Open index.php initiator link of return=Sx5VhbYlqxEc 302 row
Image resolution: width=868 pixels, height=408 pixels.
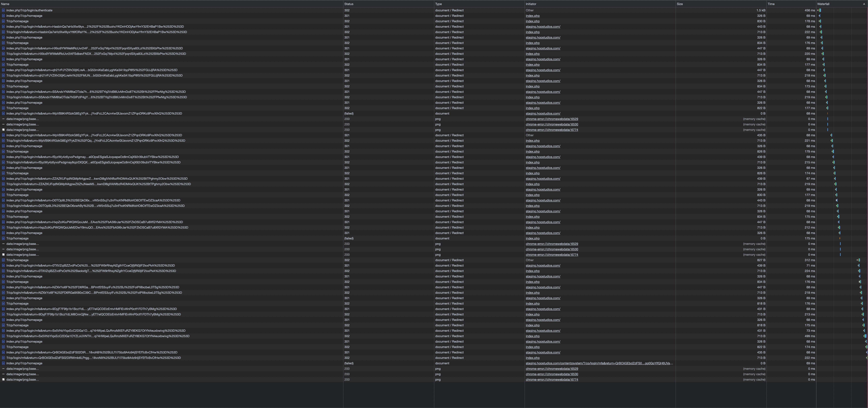(x=532, y=336)
